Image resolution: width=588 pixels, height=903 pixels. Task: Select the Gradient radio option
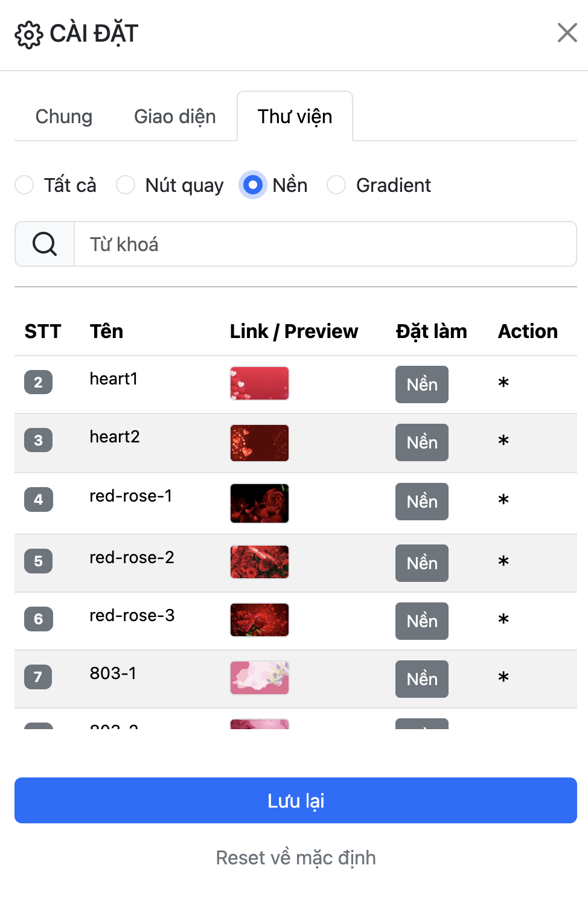tap(336, 185)
